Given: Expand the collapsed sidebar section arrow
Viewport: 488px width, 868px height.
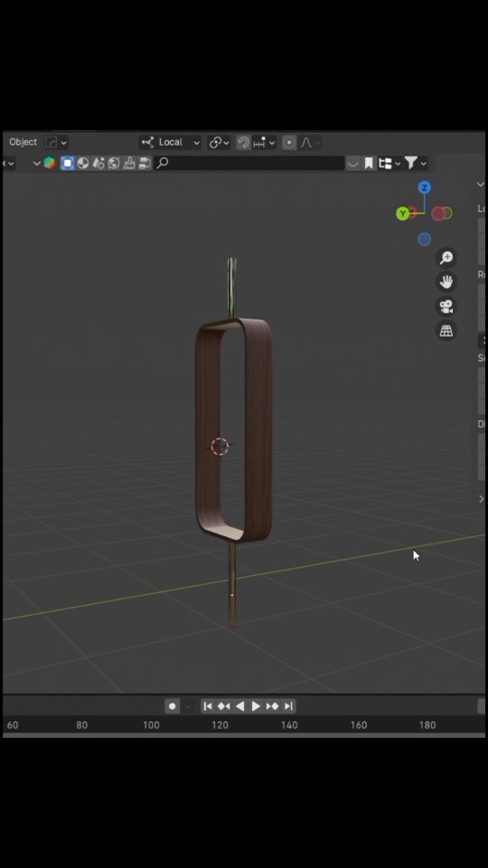Looking at the screenshot, I should tap(481, 499).
